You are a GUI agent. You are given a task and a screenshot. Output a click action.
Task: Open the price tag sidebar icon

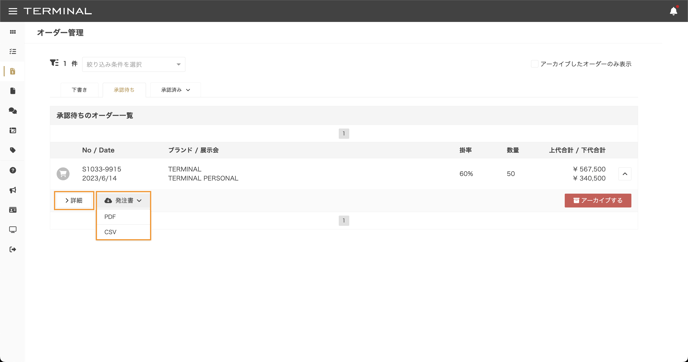pos(13,150)
